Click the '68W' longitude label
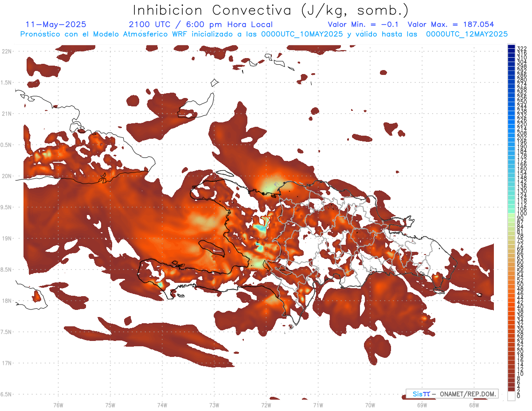Viewport: 532px width, 411px height. (x=474, y=404)
